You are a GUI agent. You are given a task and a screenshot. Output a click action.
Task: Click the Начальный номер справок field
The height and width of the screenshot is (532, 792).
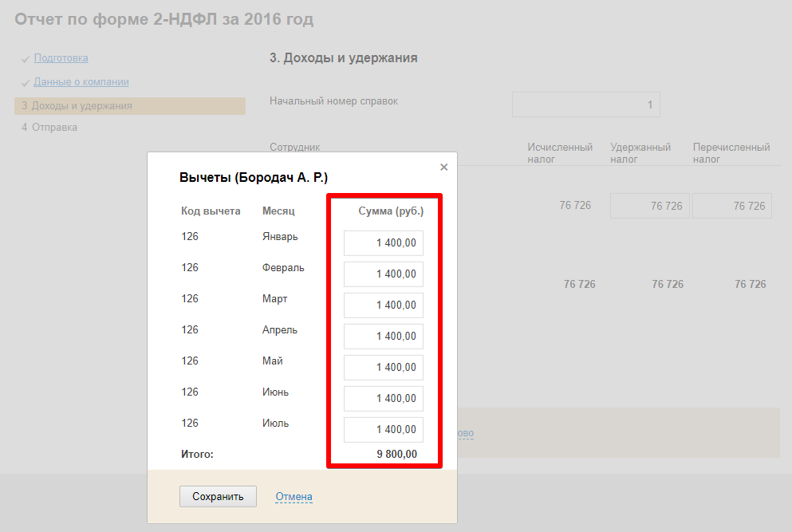586,104
